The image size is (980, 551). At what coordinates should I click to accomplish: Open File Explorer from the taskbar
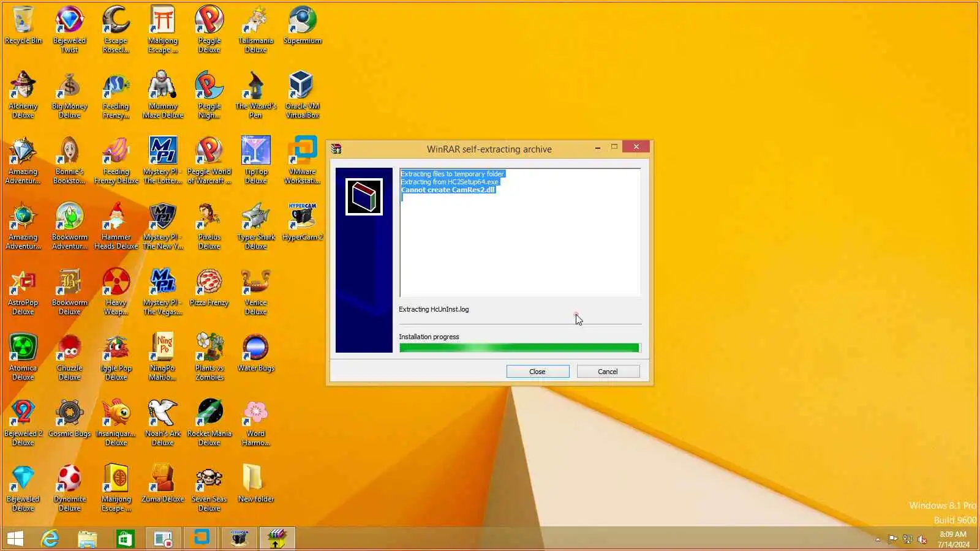88,539
